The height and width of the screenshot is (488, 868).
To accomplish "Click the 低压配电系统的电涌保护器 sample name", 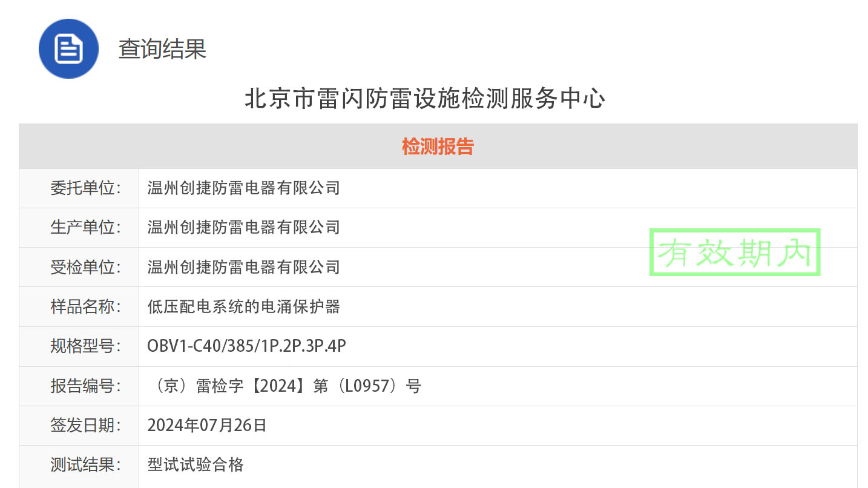I will (x=243, y=306).
